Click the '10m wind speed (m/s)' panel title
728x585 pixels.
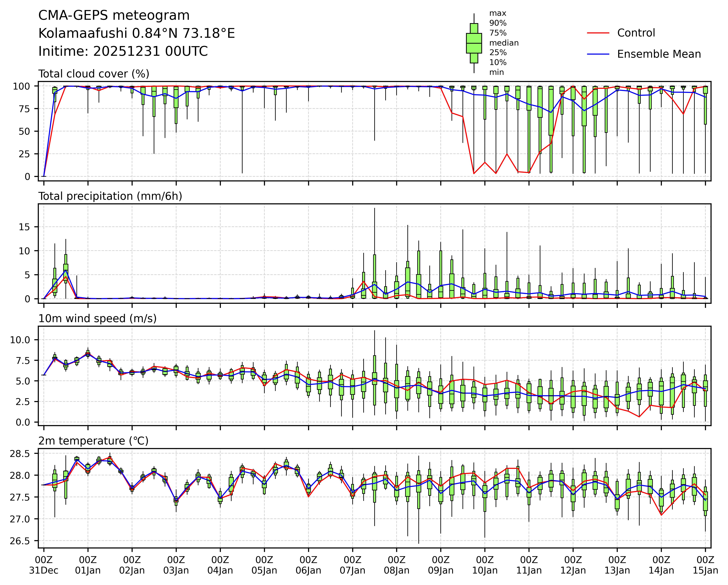[97, 318]
